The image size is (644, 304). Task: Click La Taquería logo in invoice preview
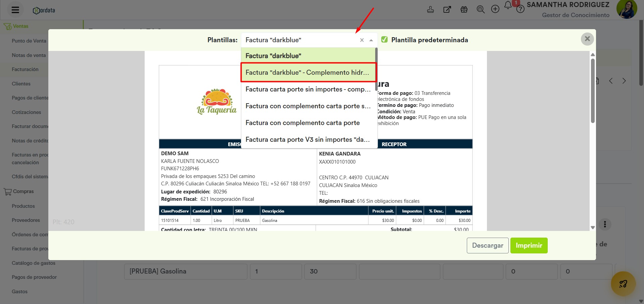(x=217, y=102)
